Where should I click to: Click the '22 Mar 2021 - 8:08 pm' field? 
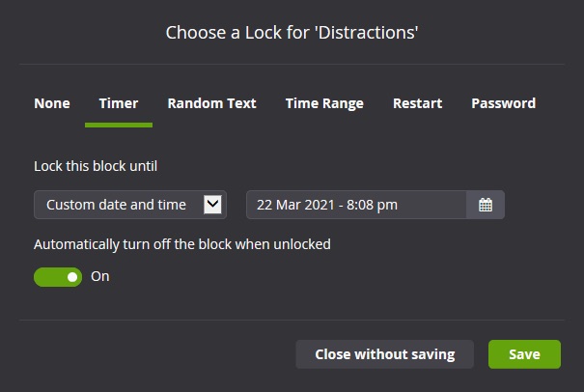[355, 205]
